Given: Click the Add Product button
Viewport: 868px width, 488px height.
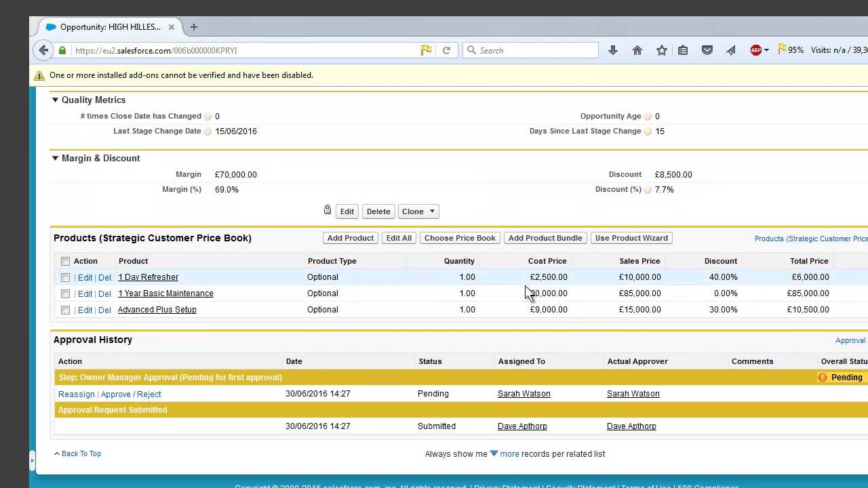Looking at the screenshot, I should point(351,238).
